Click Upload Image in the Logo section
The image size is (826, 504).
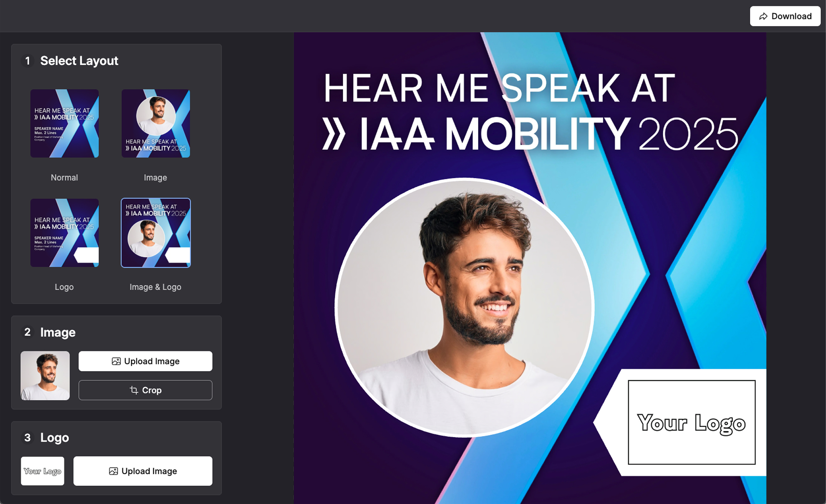(x=143, y=471)
